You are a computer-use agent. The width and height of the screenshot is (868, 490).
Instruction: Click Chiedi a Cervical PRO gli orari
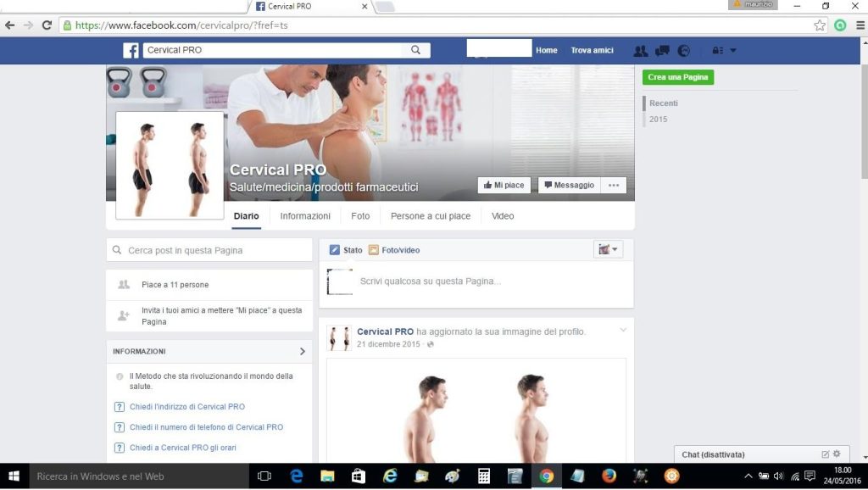coord(183,448)
